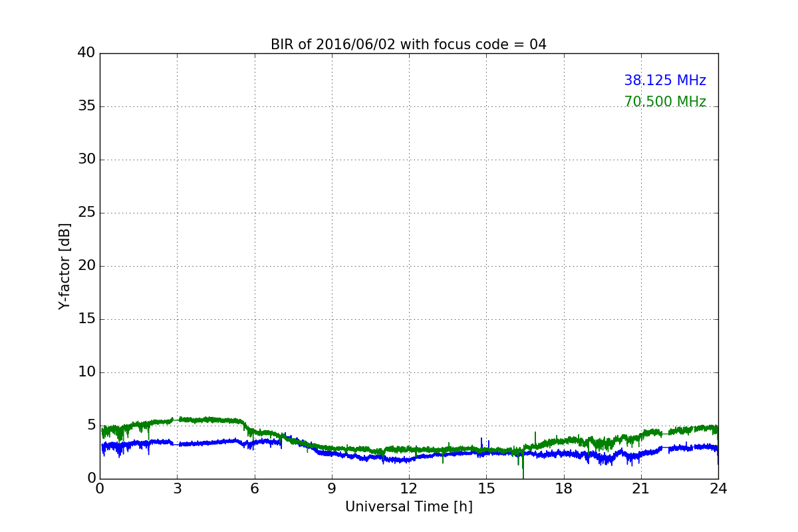Viewport: 798px width, 532px height.
Task: Click x-axis tick label '9'
Action: click(332, 489)
